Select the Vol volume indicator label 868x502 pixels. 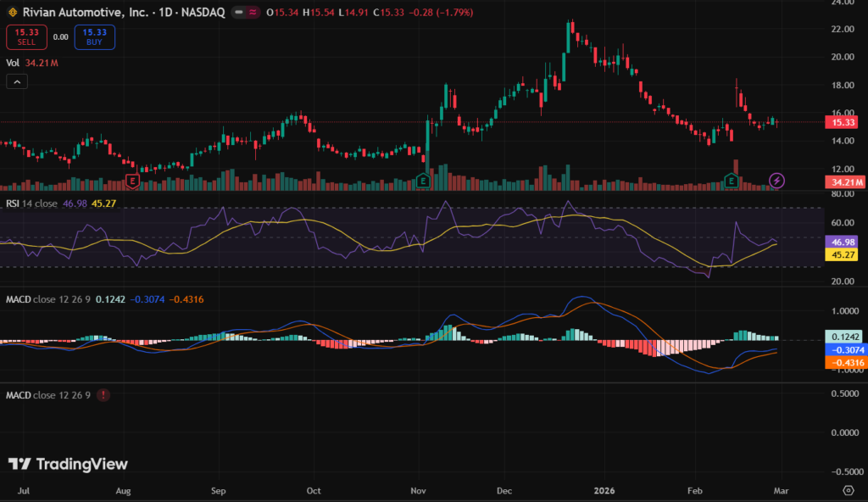coord(13,62)
